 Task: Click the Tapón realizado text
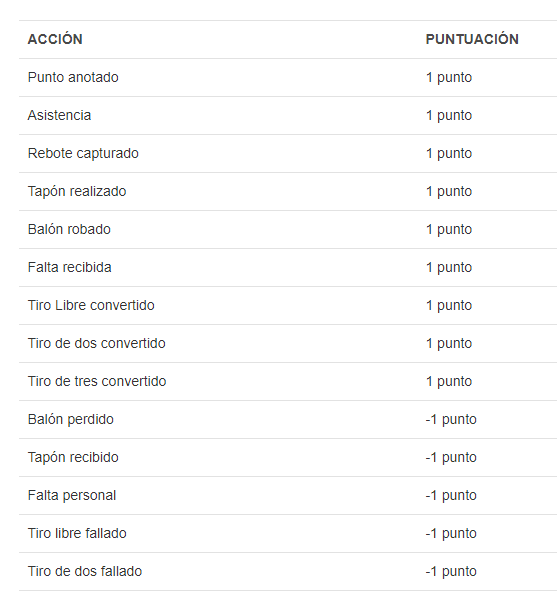point(77,191)
